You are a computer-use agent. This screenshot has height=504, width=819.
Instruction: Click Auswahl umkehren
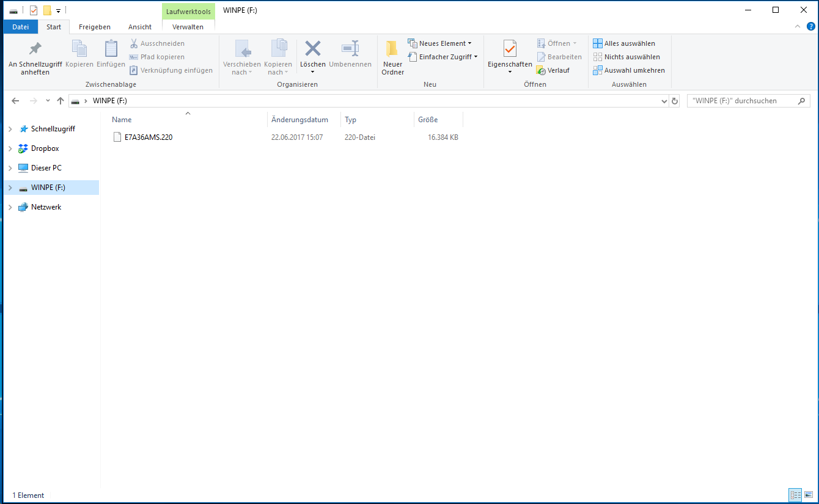629,70
